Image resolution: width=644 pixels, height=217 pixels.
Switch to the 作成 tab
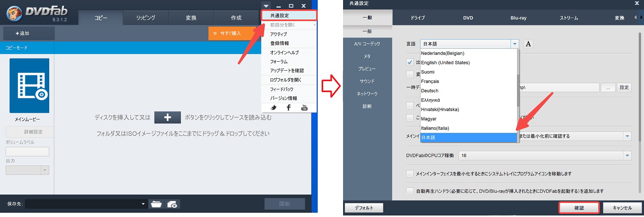(236, 18)
